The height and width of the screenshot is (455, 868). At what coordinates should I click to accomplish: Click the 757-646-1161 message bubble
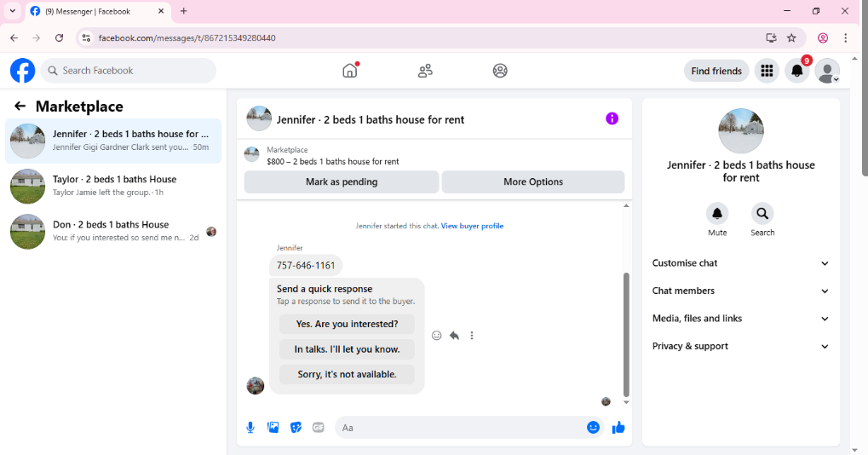(306, 266)
